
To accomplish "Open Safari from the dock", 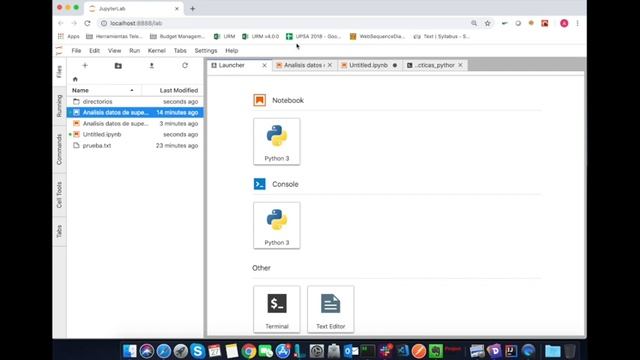I will (164, 351).
